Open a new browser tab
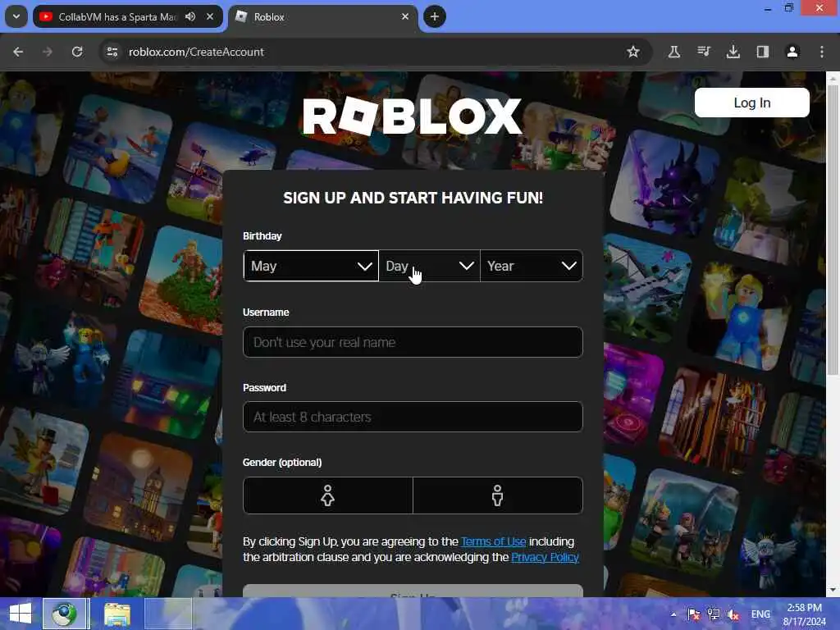Viewport: 840px width, 630px height. (x=435, y=16)
